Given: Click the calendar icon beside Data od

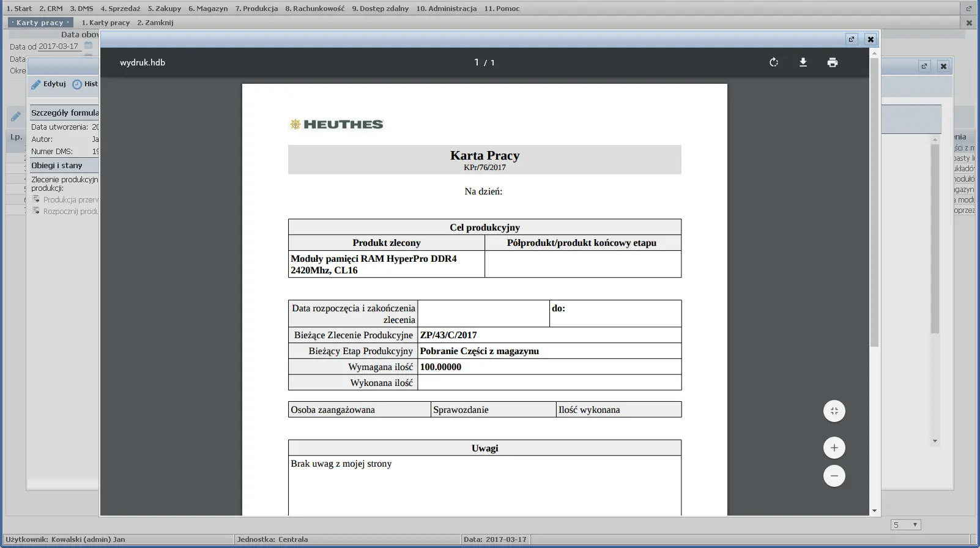Looking at the screenshot, I should click(x=89, y=46).
